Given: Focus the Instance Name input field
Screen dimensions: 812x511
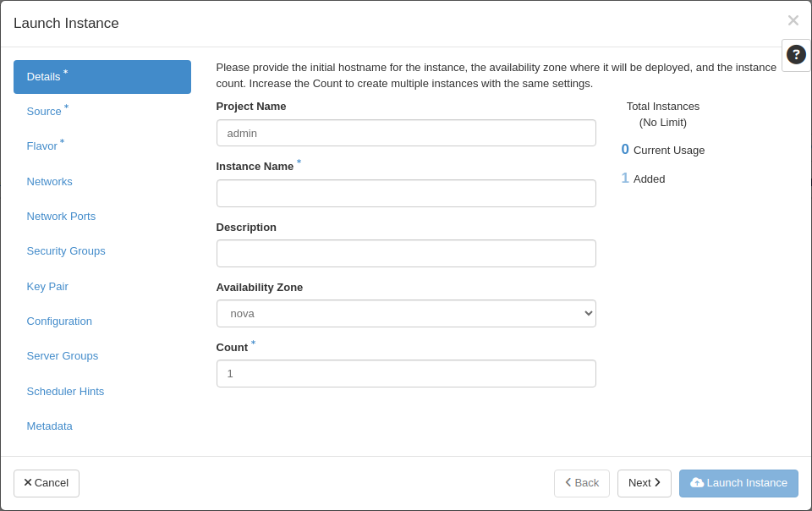Looking at the screenshot, I should pyautogui.click(x=406, y=193).
